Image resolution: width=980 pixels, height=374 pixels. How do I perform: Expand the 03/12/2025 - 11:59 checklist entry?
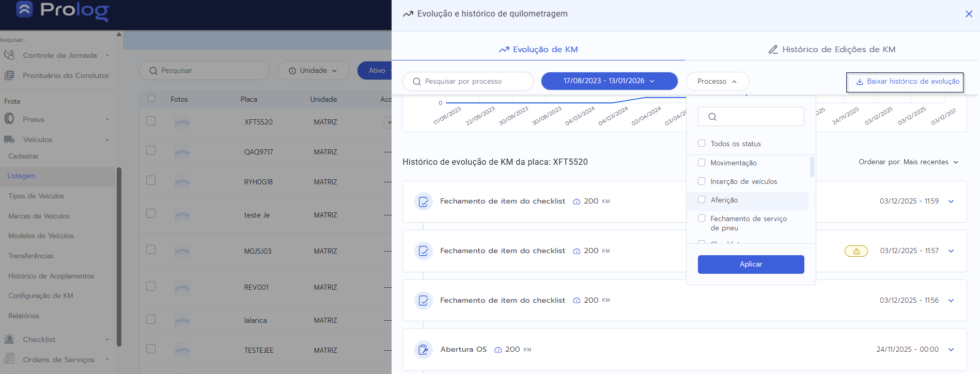click(x=951, y=201)
